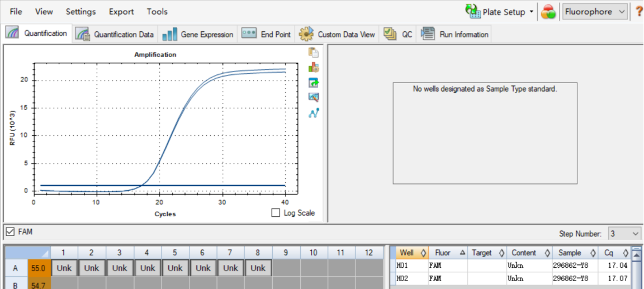Screen dimensions: 644x289
Task: Select well A4 Unk in plate
Action: point(147,268)
